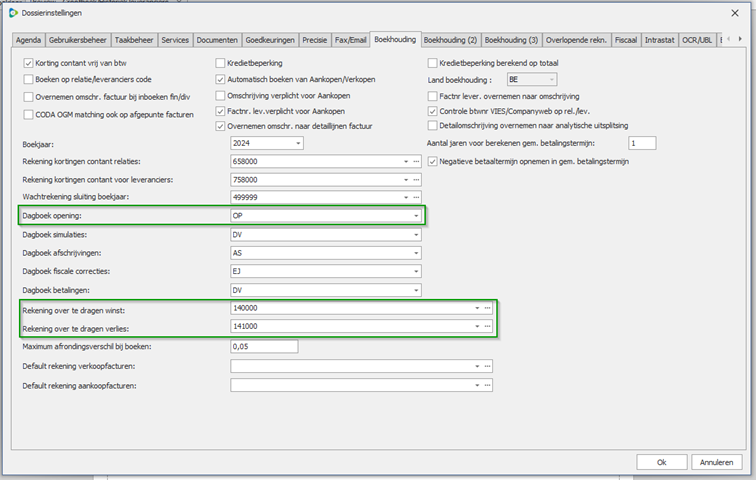
Task: Click ellipsis next to Wachtrekening sluiting boekjaar
Action: 416,197
